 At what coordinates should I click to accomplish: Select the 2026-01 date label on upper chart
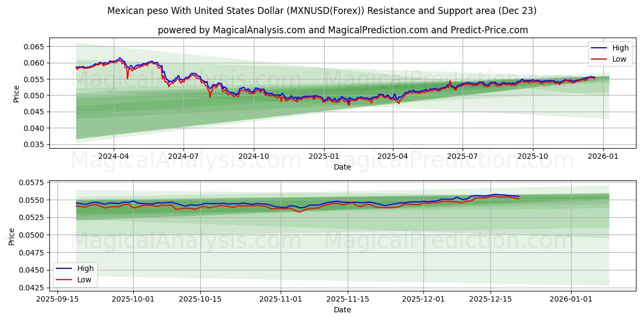(x=602, y=156)
